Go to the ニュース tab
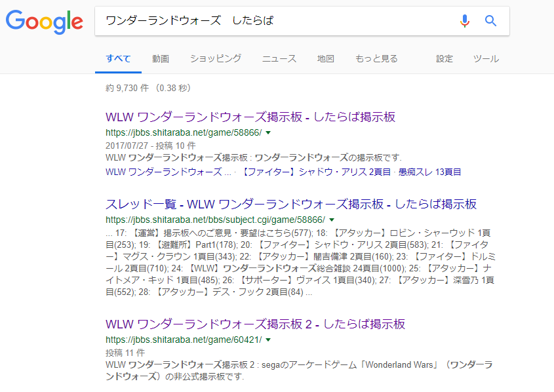This screenshot has height=392, width=554. click(x=279, y=58)
